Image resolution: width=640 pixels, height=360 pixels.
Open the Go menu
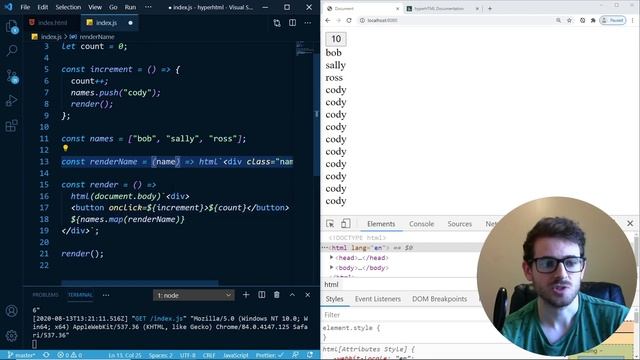click(x=113, y=7)
